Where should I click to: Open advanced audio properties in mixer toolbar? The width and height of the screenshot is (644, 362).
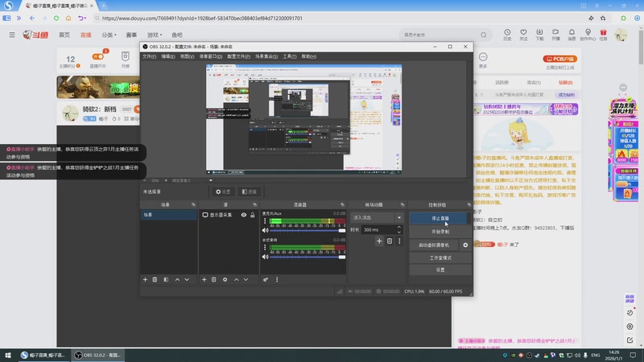coord(266,279)
